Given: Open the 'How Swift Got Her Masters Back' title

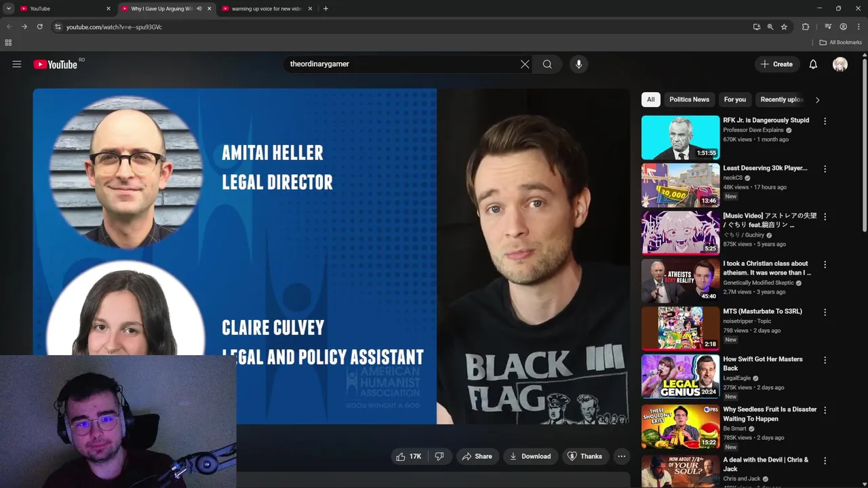Looking at the screenshot, I should (763, 364).
